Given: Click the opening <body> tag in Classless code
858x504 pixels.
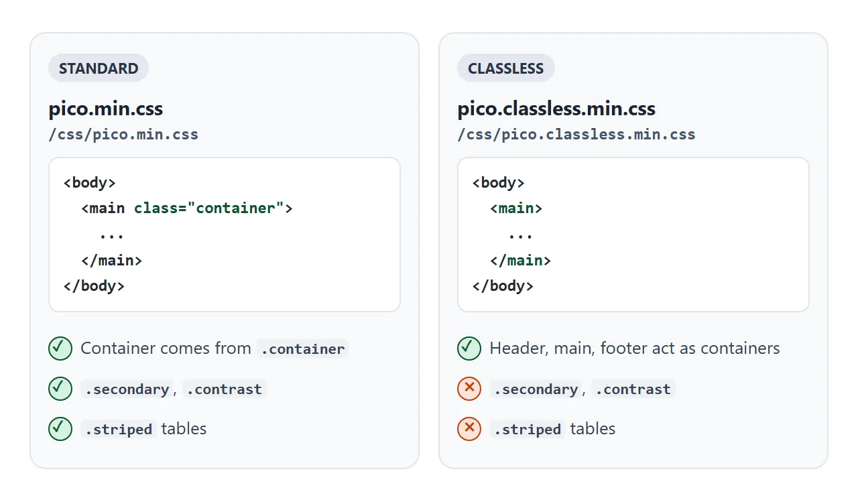Looking at the screenshot, I should [499, 182].
